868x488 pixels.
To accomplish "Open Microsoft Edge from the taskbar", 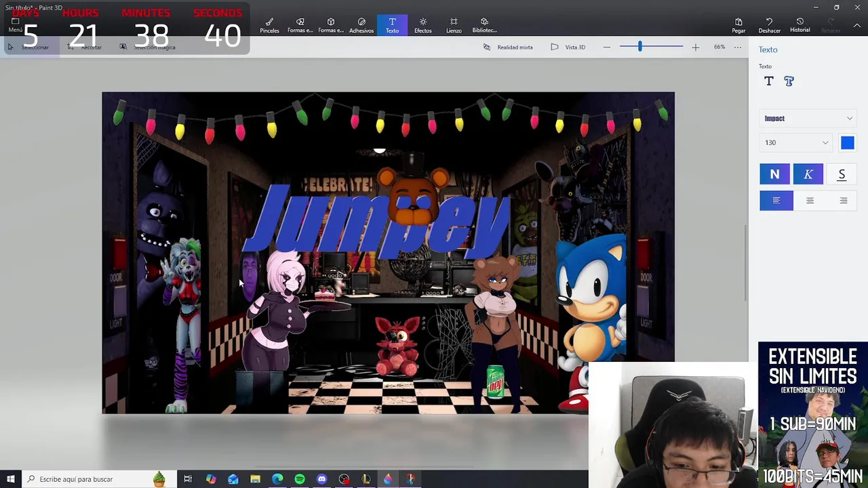I will 277,479.
